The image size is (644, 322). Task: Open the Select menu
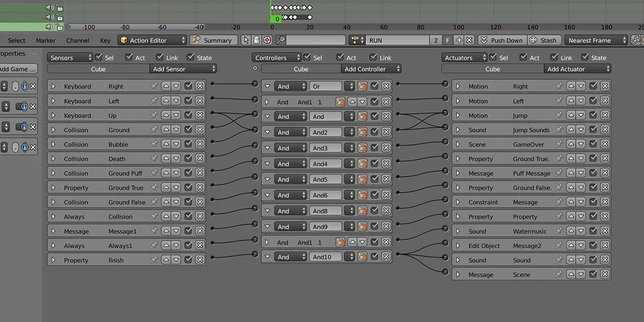point(17,40)
